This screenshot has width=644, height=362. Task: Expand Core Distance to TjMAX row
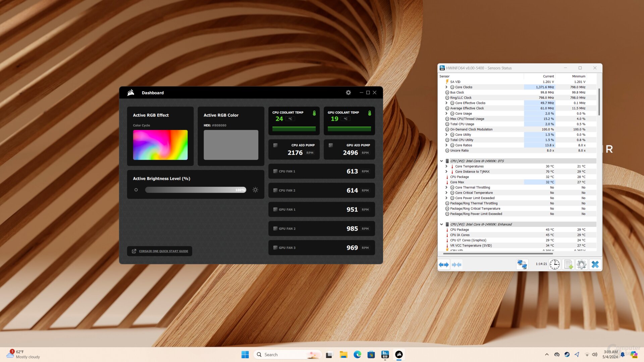pyautogui.click(x=446, y=172)
